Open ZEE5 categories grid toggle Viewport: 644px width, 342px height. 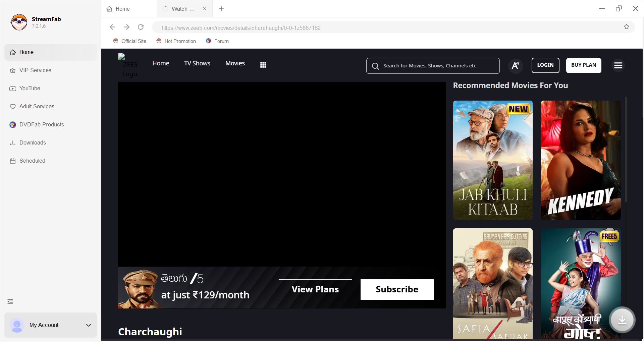pos(263,64)
